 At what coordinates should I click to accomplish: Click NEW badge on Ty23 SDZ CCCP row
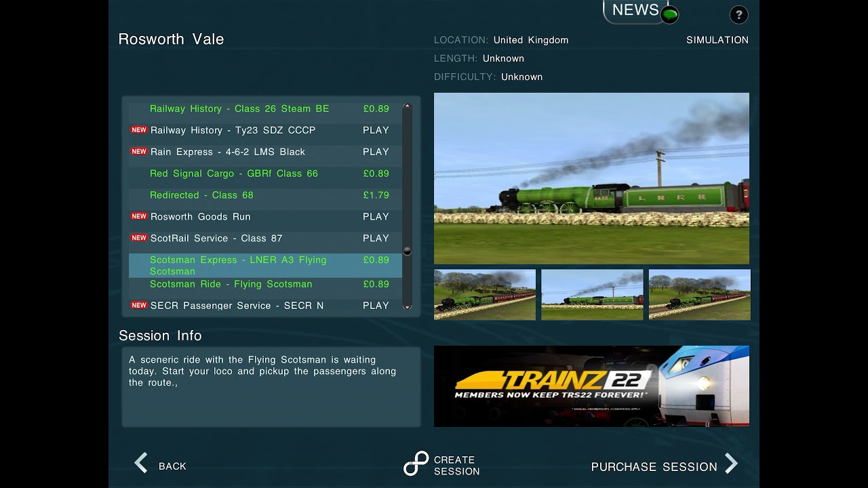tap(139, 129)
